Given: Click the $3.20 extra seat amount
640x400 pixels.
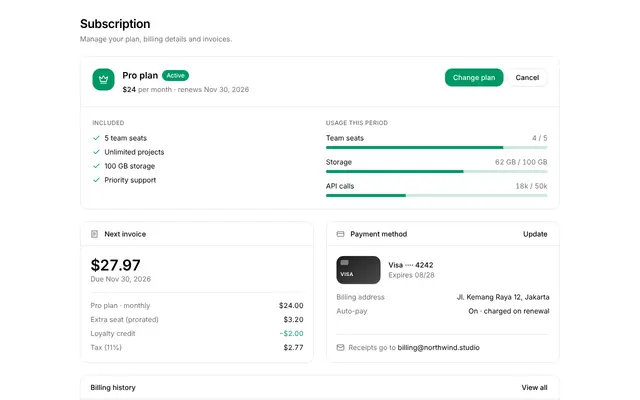Looking at the screenshot, I should [293, 319].
